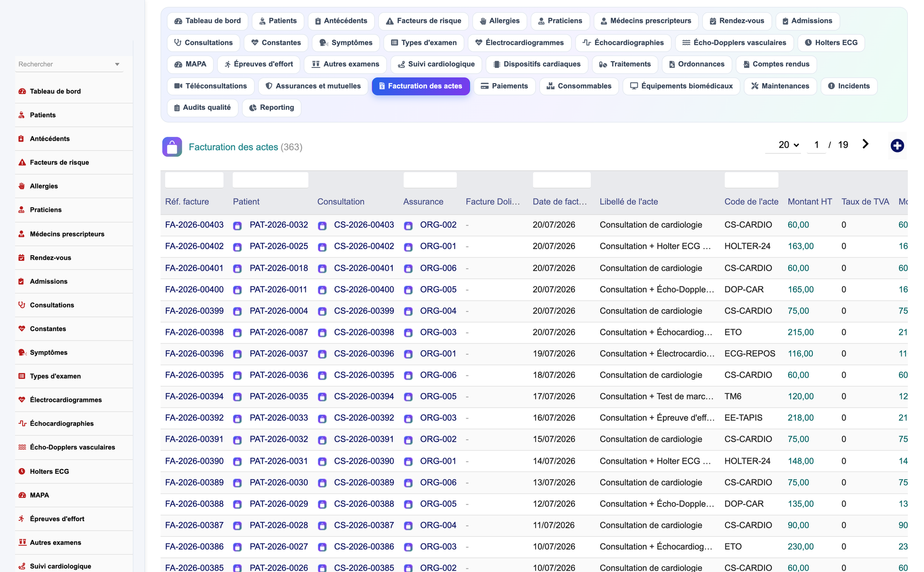The width and height of the screenshot is (924, 572).
Task: Open the Assurances et mutuelles tab
Action: [x=313, y=86]
